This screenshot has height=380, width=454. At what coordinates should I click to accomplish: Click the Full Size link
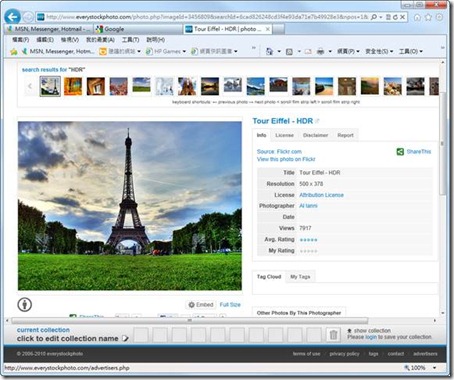230,305
